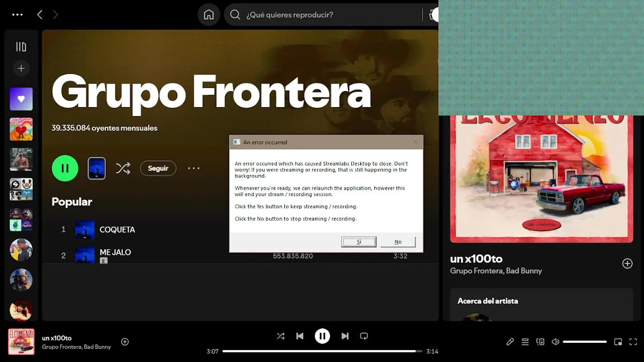
Task: Click the search magnifier icon
Action: click(x=235, y=15)
